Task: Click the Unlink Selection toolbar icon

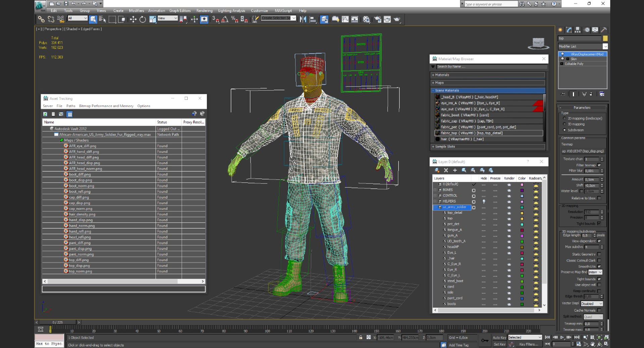Action: [x=51, y=19]
